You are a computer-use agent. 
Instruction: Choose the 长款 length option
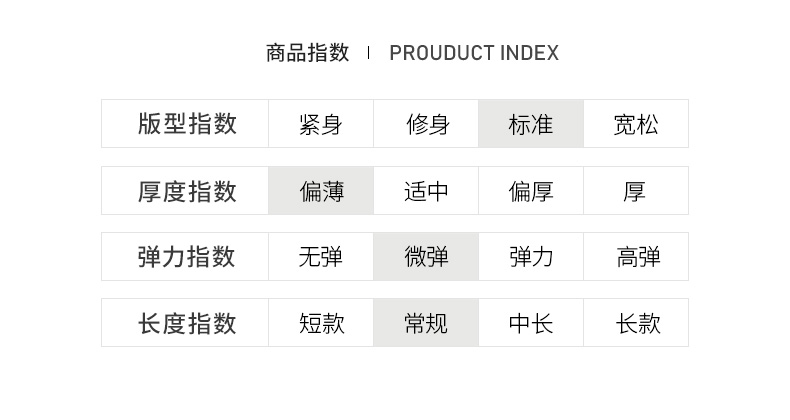tap(636, 323)
